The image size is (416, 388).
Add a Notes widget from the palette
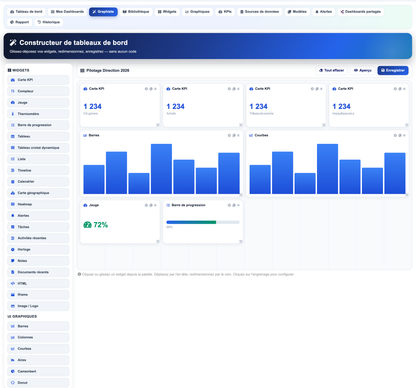coord(38,261)
